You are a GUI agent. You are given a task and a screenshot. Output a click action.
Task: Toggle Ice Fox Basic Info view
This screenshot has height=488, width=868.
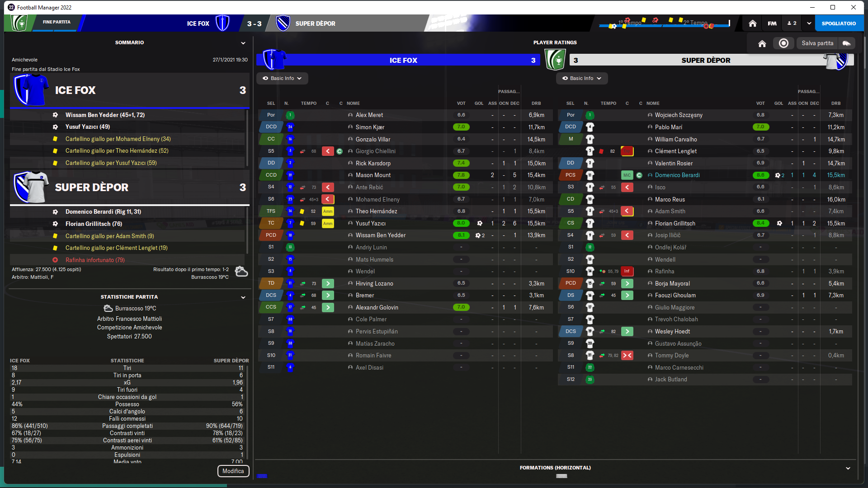[282, 79]
